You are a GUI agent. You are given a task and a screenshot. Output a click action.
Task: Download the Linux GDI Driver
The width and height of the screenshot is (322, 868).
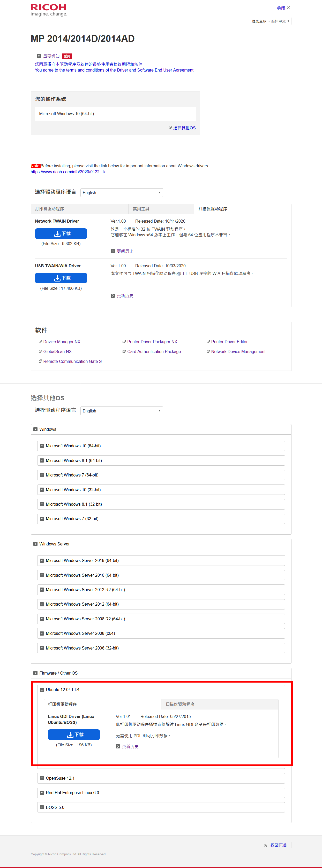click(x=74, y=734)
